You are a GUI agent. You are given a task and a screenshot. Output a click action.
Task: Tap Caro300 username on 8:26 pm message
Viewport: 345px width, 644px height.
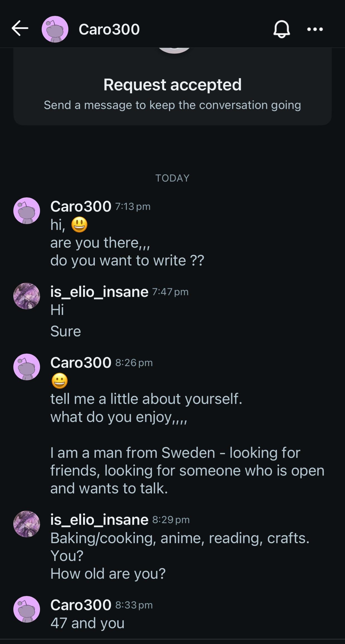click(81, 363)
